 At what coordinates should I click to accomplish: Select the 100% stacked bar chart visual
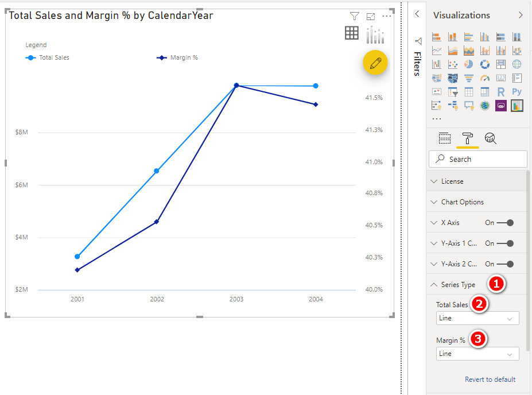point(501,37)
